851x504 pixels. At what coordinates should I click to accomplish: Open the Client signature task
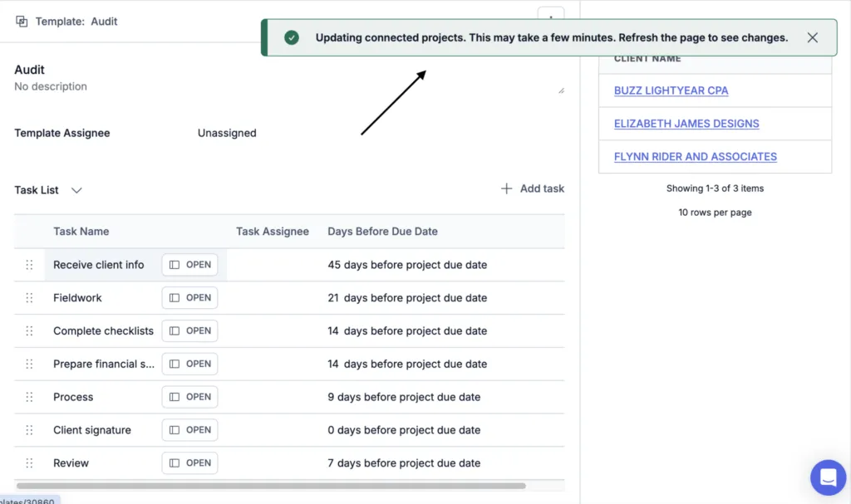click(190, 430)
